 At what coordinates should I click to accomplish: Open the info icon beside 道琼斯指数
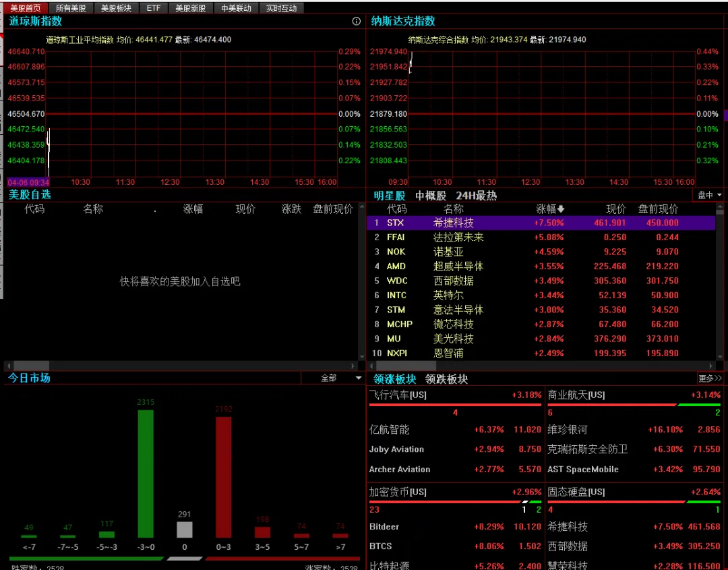coord(356,22)
